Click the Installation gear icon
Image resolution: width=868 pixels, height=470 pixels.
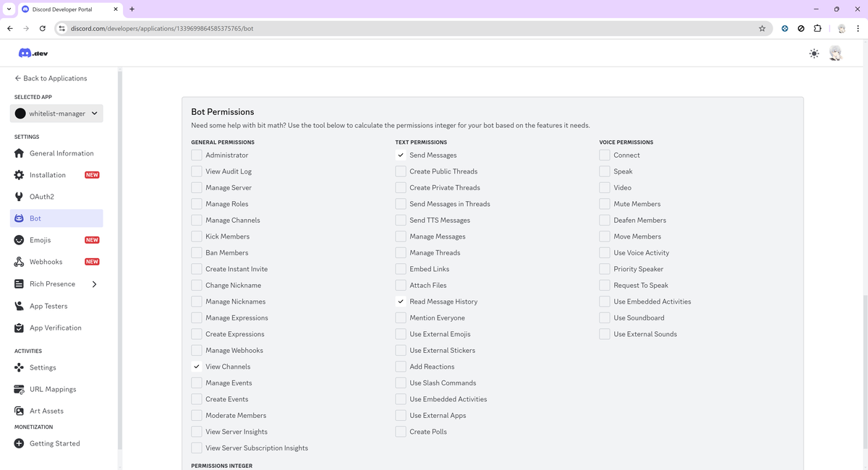click(x=20, y=175)
